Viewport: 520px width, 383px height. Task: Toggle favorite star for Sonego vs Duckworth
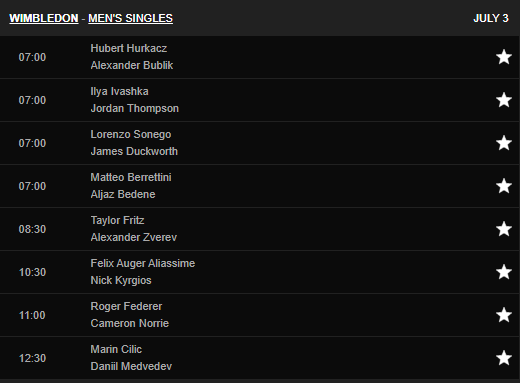coord(504,143)
